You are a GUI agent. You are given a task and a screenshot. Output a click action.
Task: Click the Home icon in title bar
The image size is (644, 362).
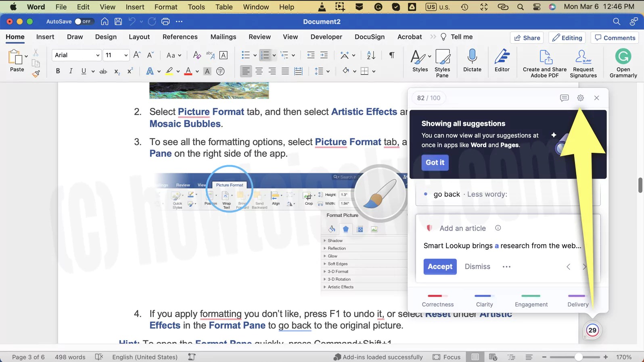click(x=105, y=21)
